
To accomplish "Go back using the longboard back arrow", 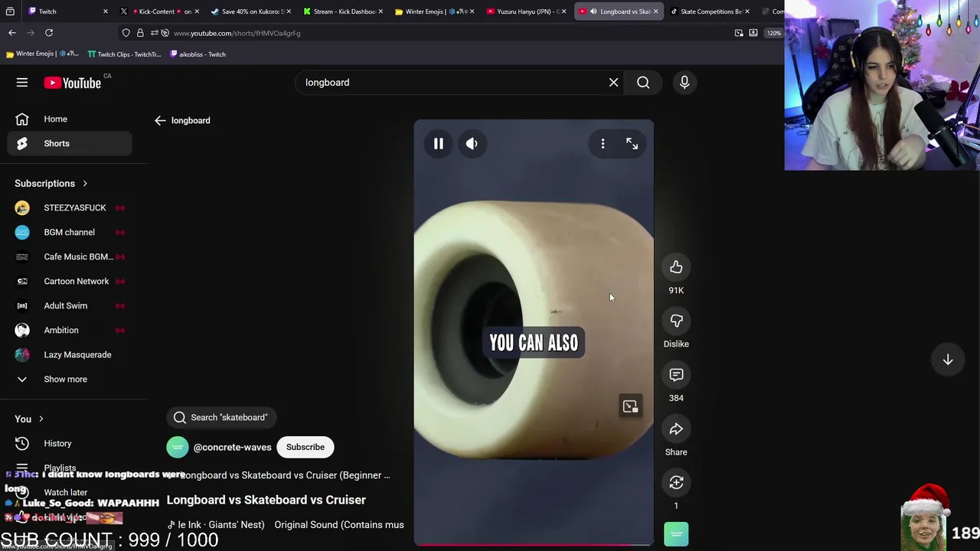I will pyautogui.click(x=160, y=120).
